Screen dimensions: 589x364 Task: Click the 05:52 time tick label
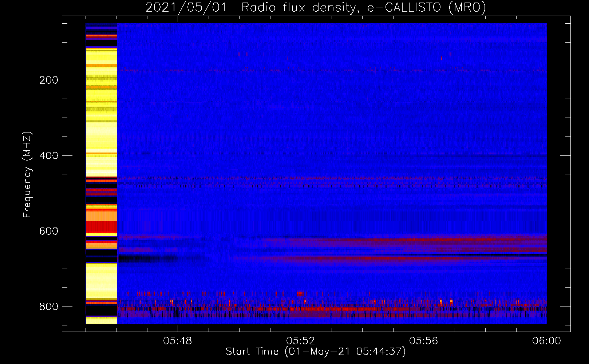(301, 341)
